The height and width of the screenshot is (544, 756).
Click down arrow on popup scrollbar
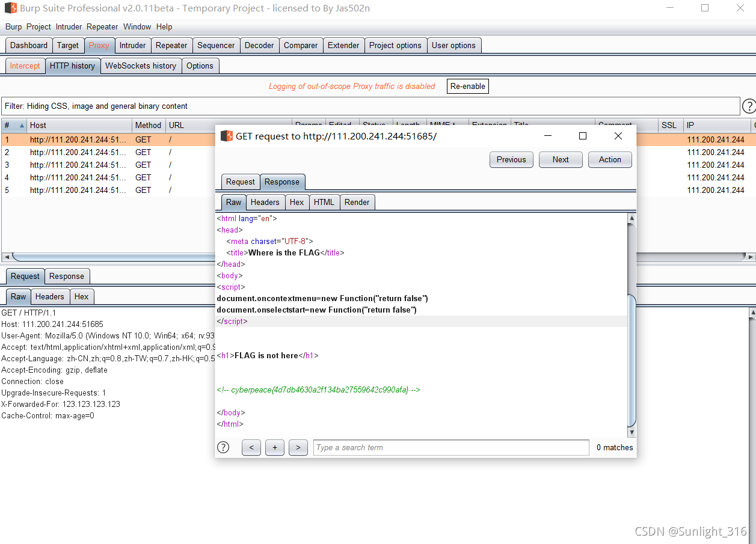click(x=632, y=433)
